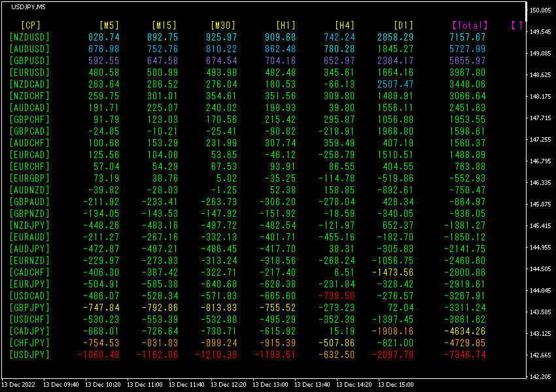
Task: Select the [USDCHF] pair label
Action: 29,319
